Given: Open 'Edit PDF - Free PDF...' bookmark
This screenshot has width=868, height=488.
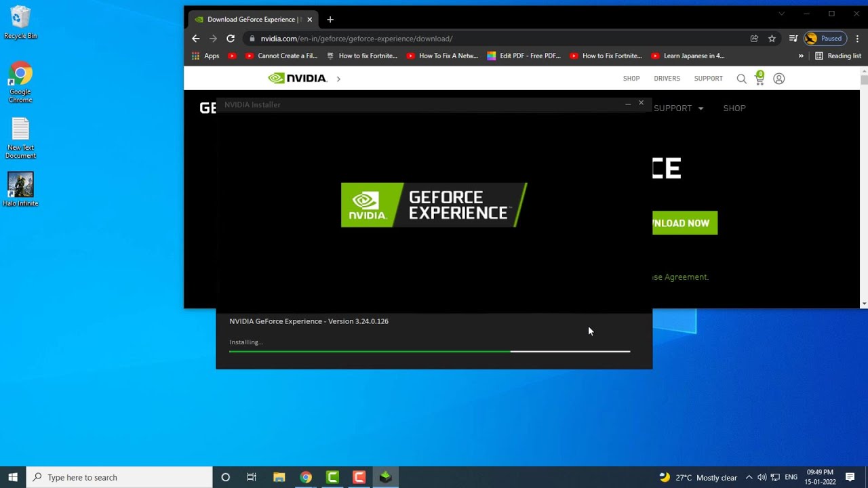Looking at the screenshot, I should [x=524, y=56].
